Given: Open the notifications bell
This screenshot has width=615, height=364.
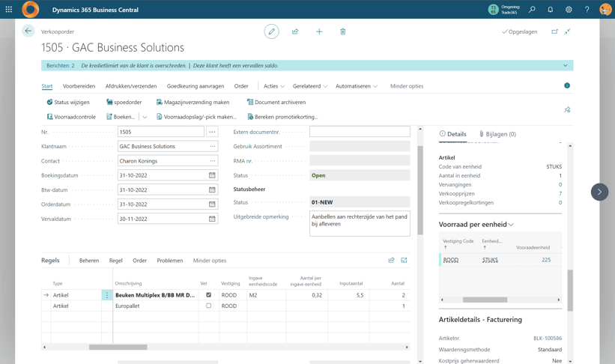Looking at the screenshot, I should coord(551,10).
